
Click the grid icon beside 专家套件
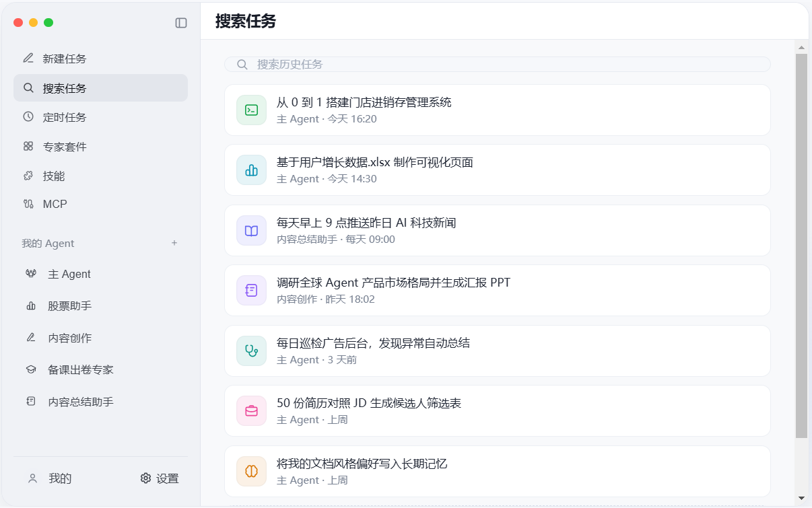[28, 147]
